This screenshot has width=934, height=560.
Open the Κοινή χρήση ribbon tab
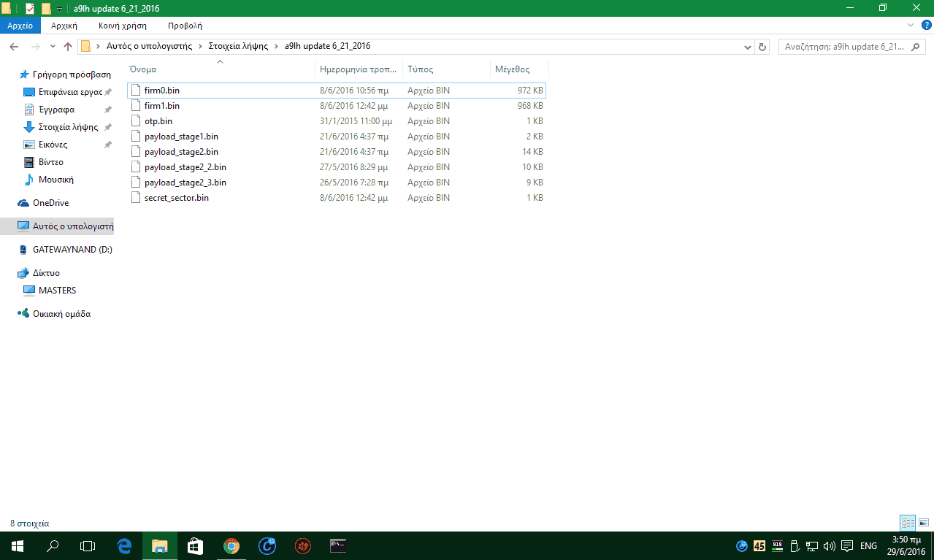click(x=123, y=26)
